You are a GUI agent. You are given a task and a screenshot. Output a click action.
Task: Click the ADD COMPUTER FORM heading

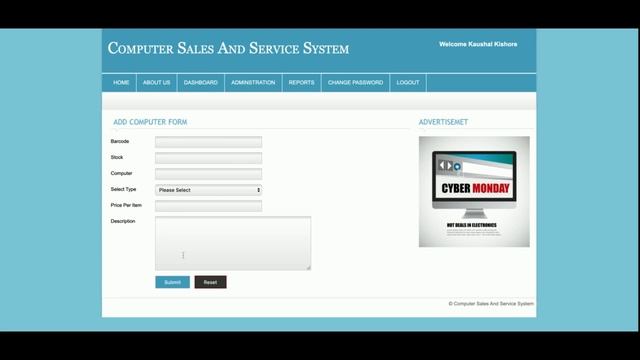pos(150,122)
